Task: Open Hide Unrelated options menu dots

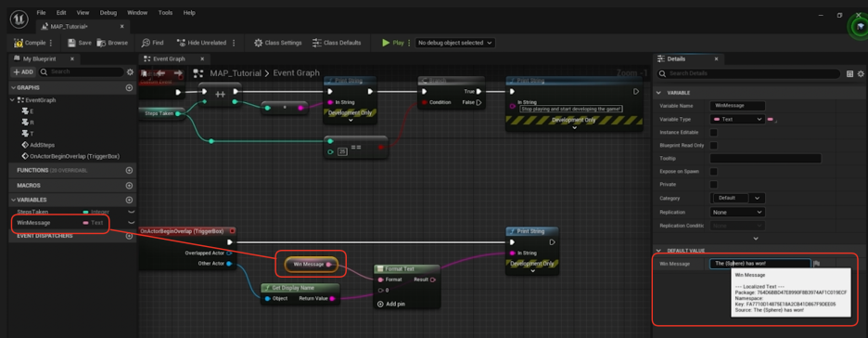Action: [x=234, y=43]
